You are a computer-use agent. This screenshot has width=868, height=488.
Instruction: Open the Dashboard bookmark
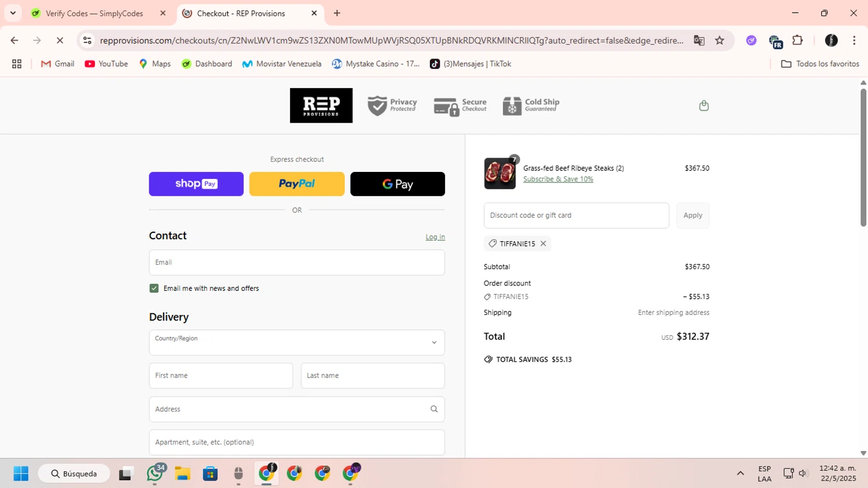(207, 64)
